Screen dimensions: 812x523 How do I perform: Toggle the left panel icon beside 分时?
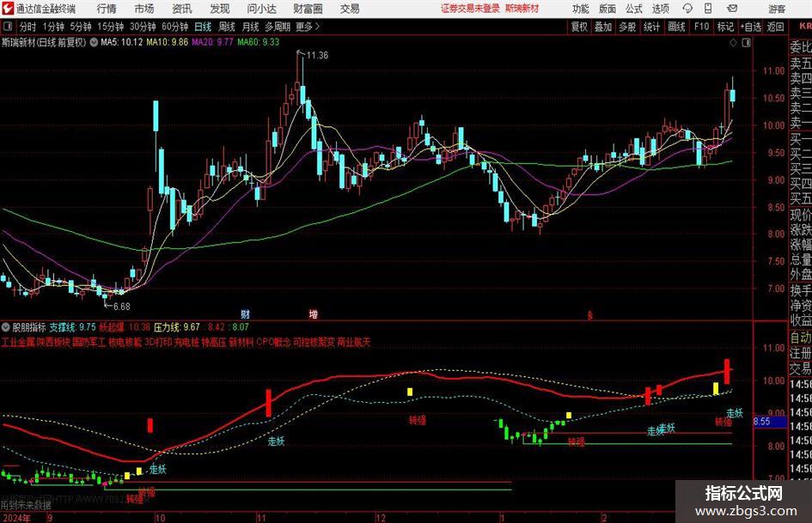[8, 27]
